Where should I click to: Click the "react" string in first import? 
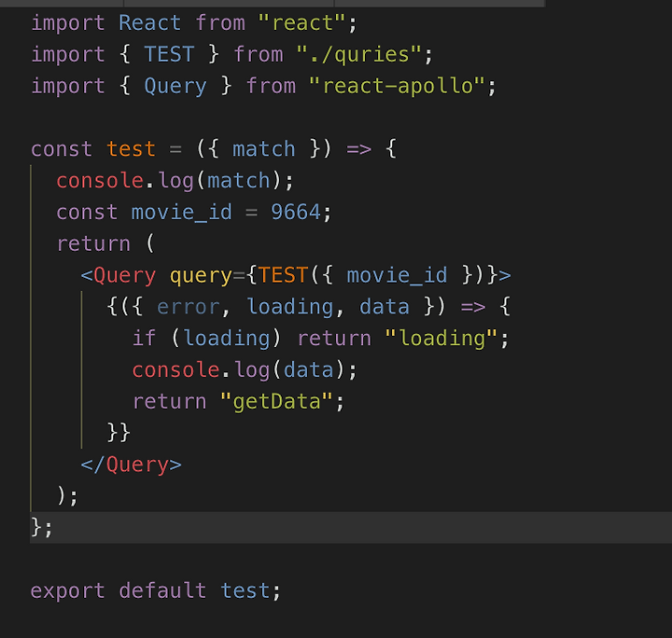click(302, 22)
